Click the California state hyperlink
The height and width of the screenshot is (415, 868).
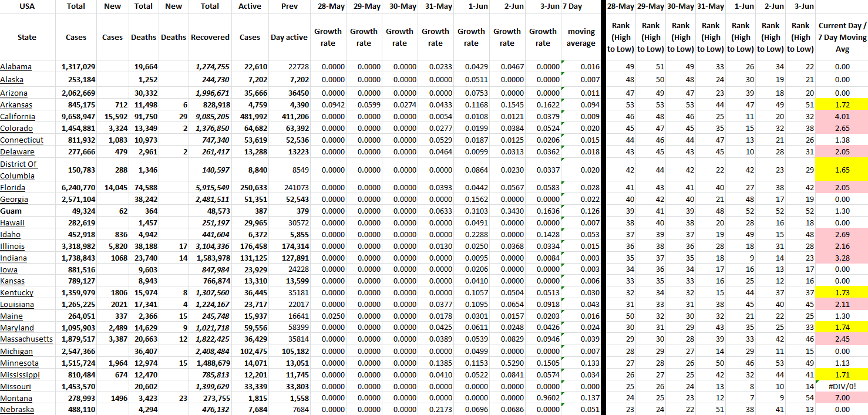(18, 117)
